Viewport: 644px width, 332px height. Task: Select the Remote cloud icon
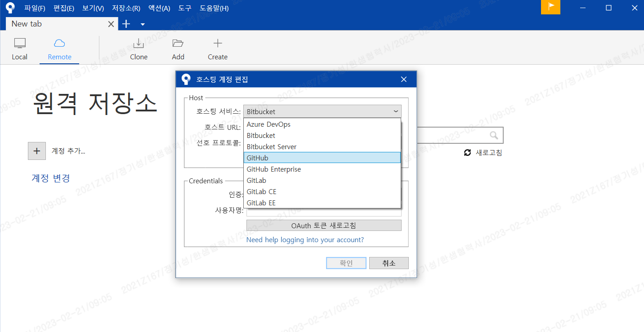click(x=59, y=43)
